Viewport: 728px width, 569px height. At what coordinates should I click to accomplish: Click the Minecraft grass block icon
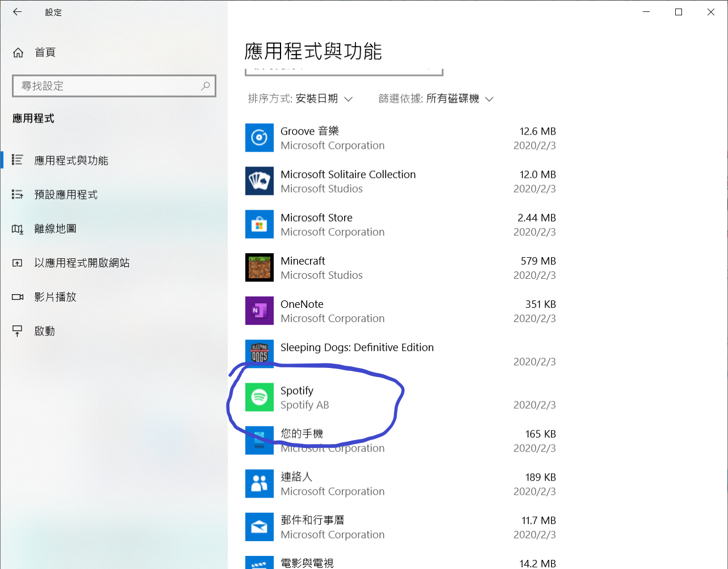tap(260, 267)
